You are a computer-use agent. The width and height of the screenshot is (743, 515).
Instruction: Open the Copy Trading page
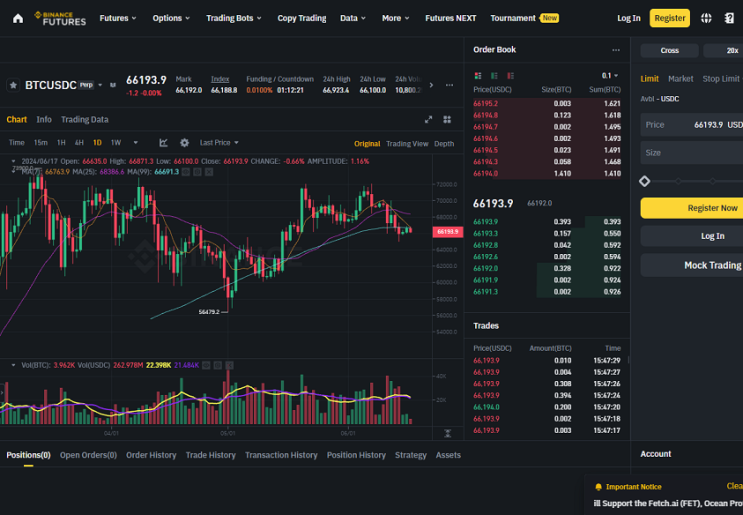pos(302,18)
